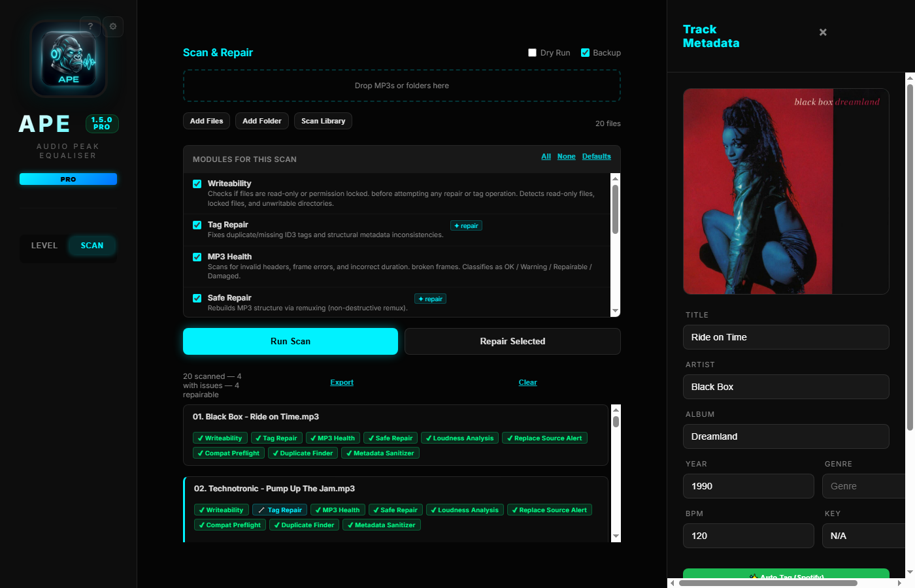Viewport: 915px width, 588px height.
Task: Close the Track Metadata panel
Action: [823, 32]
